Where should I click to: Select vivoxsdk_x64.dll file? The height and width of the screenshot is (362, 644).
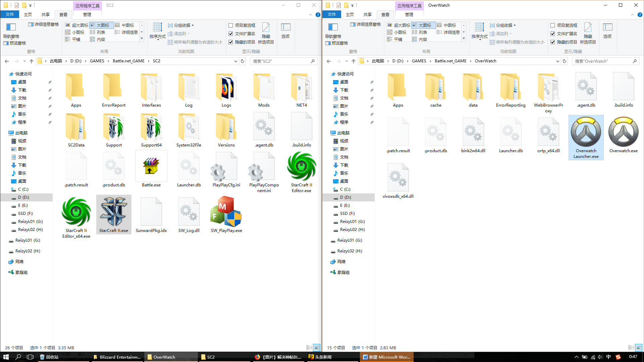point(398,181)
